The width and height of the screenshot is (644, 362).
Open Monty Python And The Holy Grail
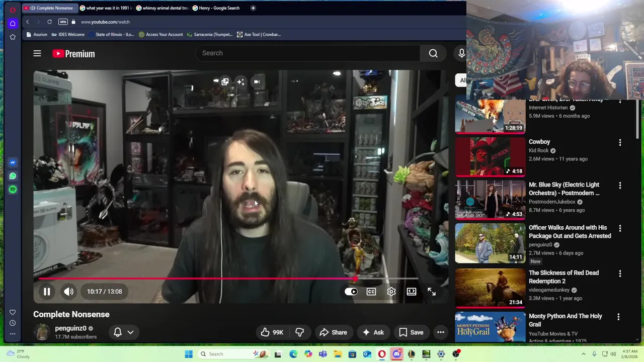coord(565,320)
